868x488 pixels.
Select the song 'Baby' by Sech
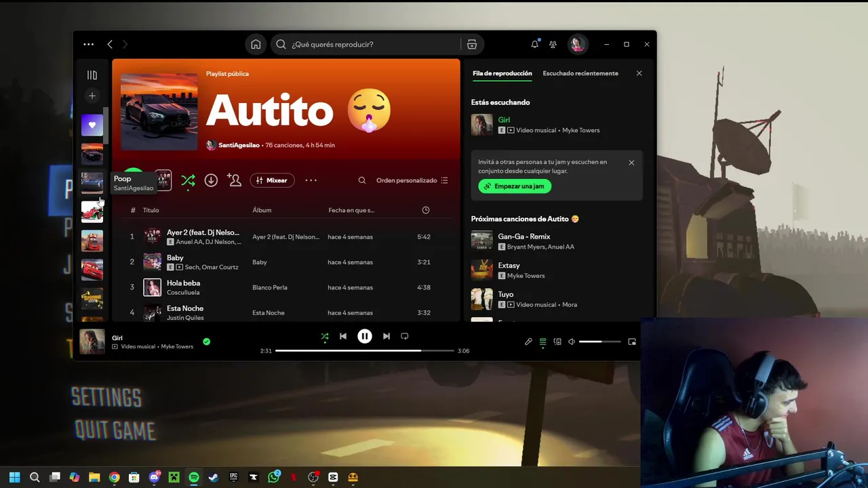285,262
